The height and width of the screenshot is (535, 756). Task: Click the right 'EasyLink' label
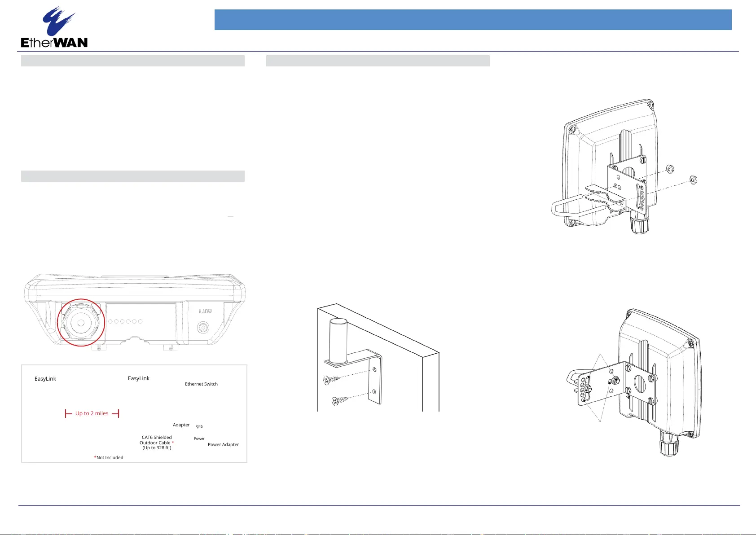click(139, 378)
